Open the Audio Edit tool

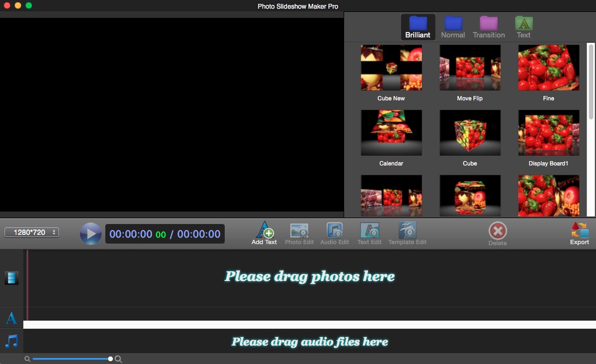click(334, 231)
